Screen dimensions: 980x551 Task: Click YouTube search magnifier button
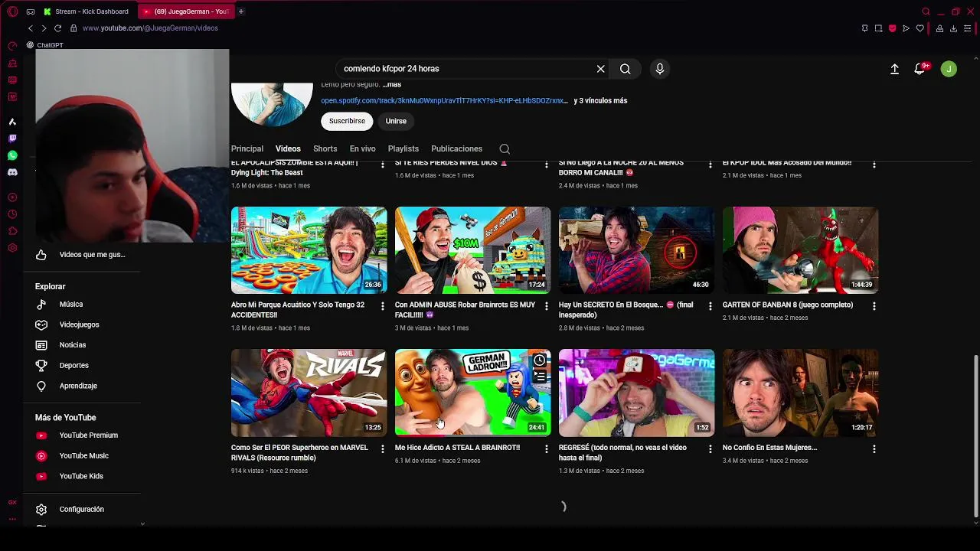tap(626, 69)
